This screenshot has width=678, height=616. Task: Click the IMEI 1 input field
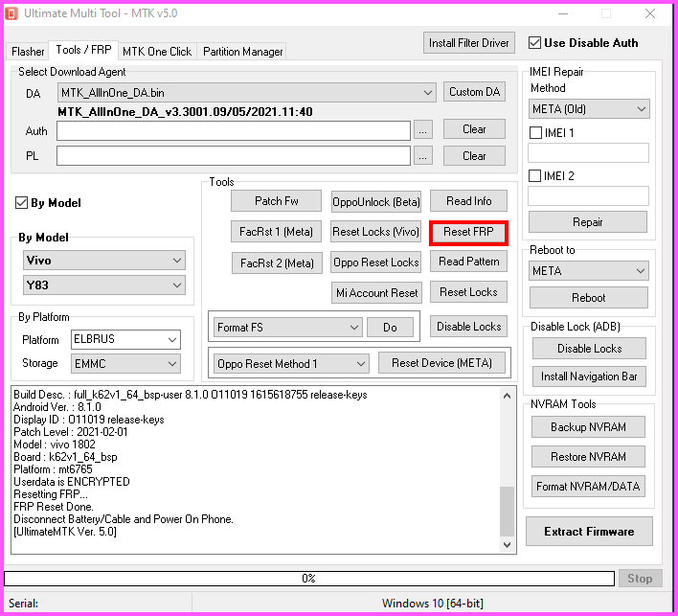click(x=588, y=153)
